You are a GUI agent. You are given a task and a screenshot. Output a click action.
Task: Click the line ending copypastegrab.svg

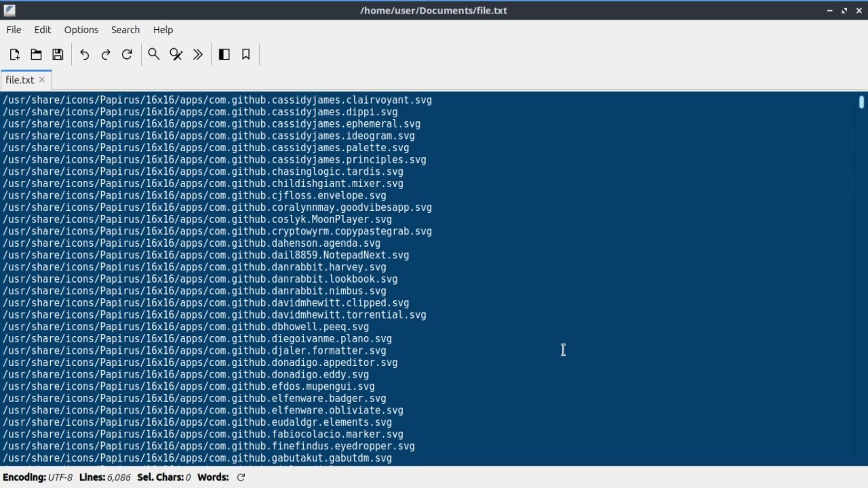[x=217, y=231]
